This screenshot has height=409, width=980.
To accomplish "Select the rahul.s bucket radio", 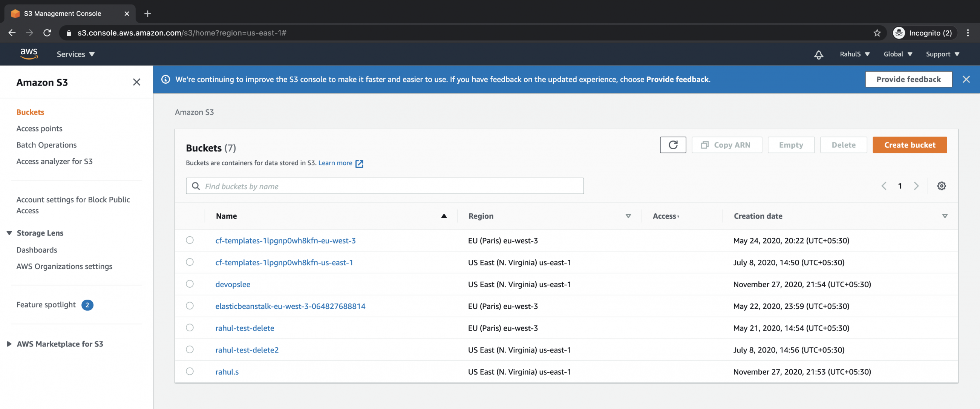I will (190, 371).
